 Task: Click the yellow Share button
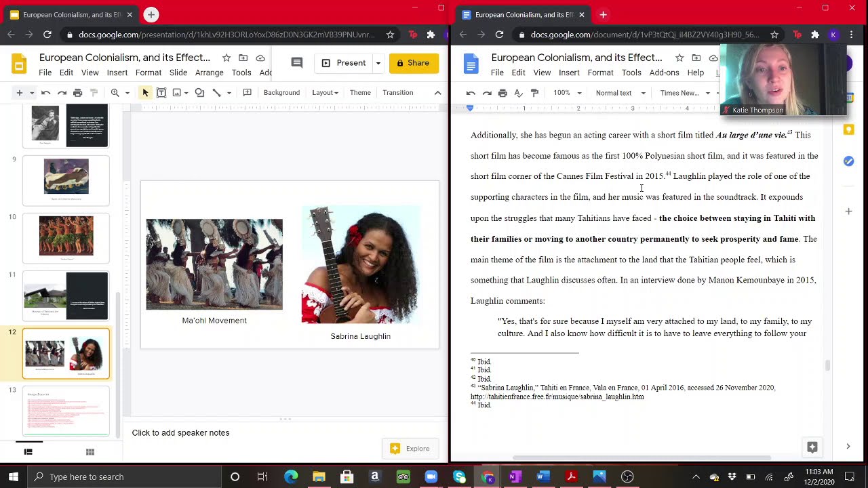414,63
